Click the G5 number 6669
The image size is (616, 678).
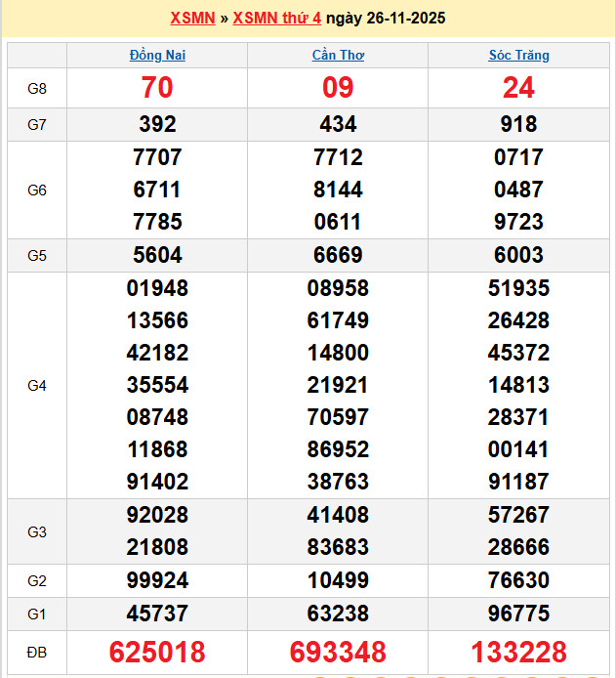point(338,255)
